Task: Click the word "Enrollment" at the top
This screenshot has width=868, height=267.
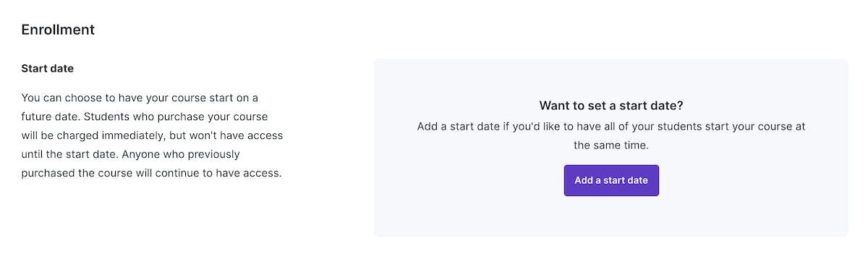Action: (58, 30)
